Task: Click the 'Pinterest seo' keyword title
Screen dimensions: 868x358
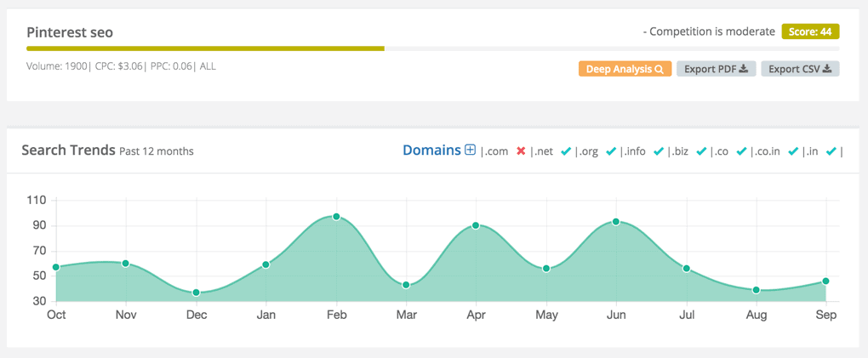Action: 70,32
